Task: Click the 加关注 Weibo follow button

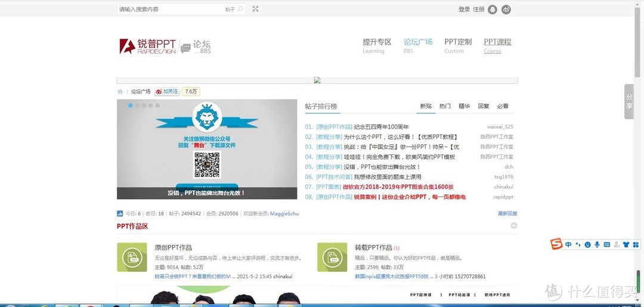Action: (167, 92)
